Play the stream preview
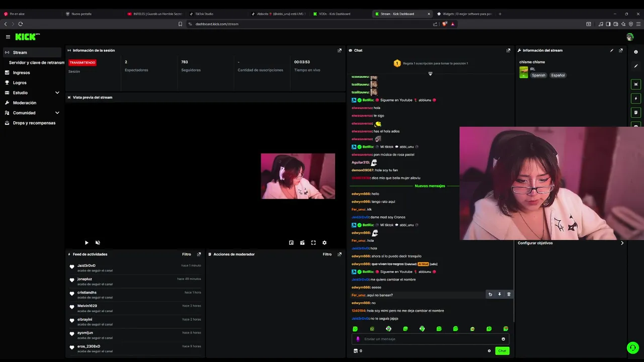 point(87,243)
